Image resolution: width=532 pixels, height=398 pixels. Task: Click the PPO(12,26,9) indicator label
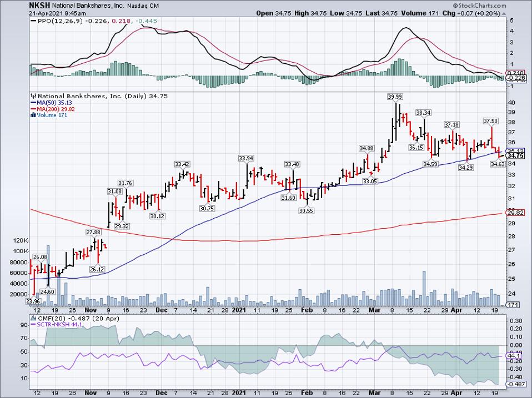(x=61, y=21)
